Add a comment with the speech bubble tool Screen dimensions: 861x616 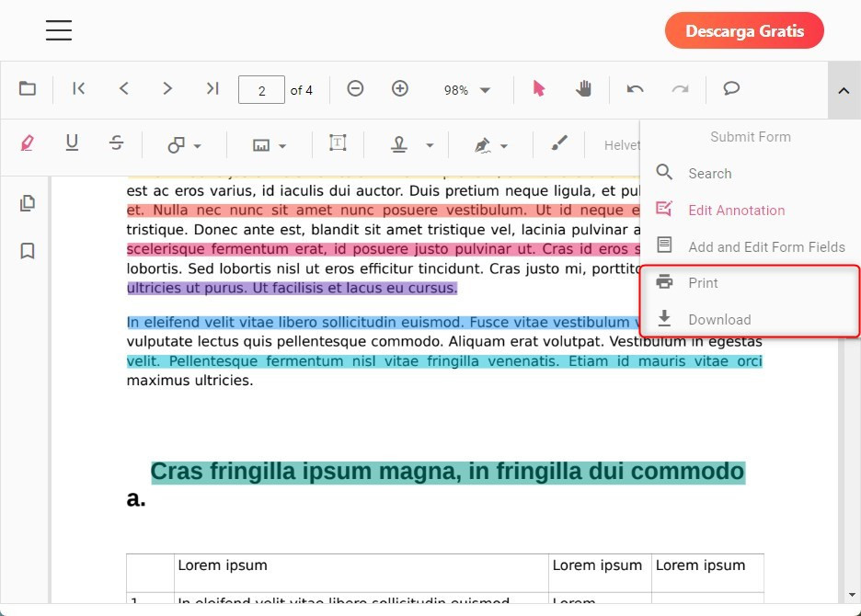[x=730, y=88]
